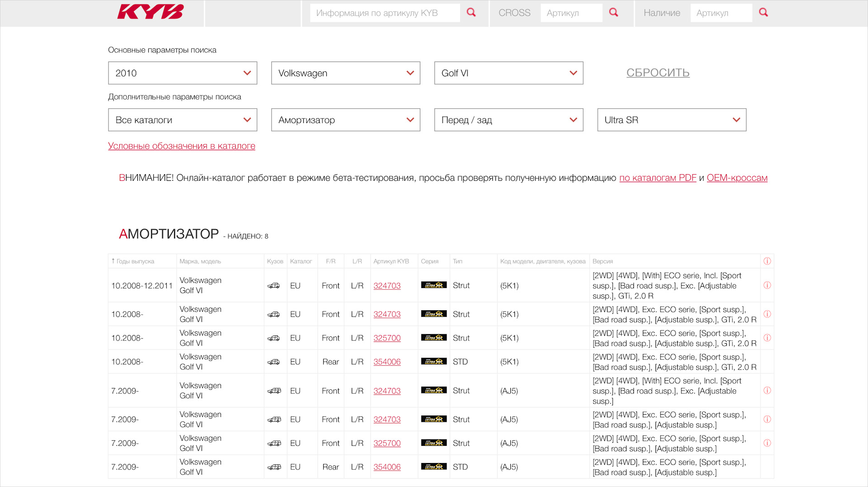This screenshot has height=487, width=868.
Task: Open the Ultra SR series dropdown
Action: click(672, 120)
